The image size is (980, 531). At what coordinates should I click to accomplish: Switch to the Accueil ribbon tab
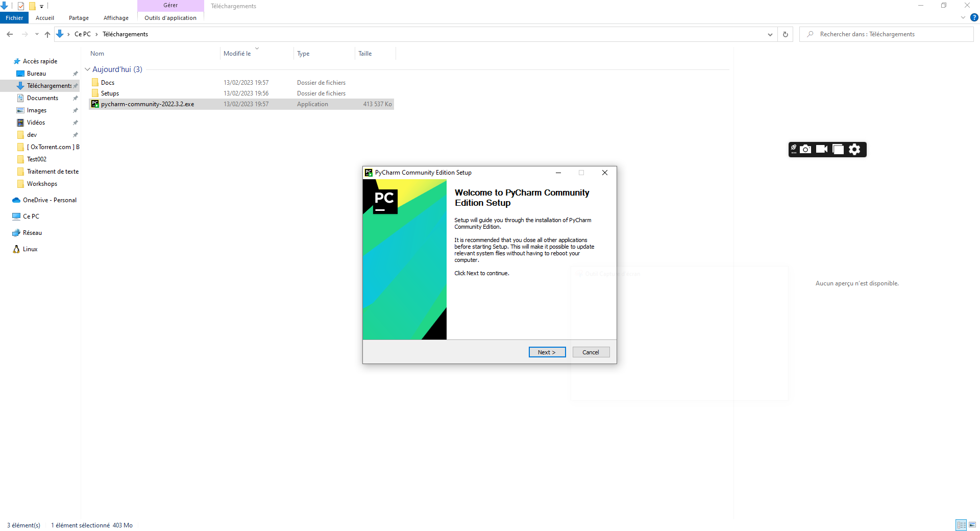pyautogui.click(x=45, y=18)
